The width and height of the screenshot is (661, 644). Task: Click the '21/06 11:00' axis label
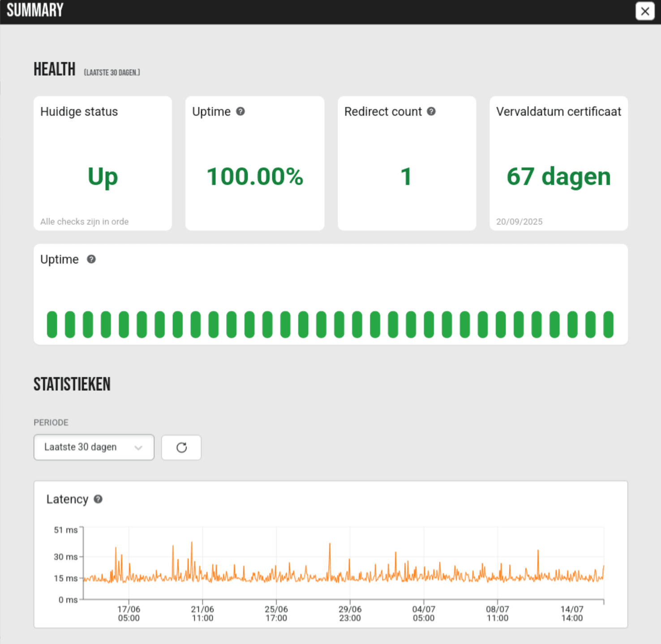202,614
